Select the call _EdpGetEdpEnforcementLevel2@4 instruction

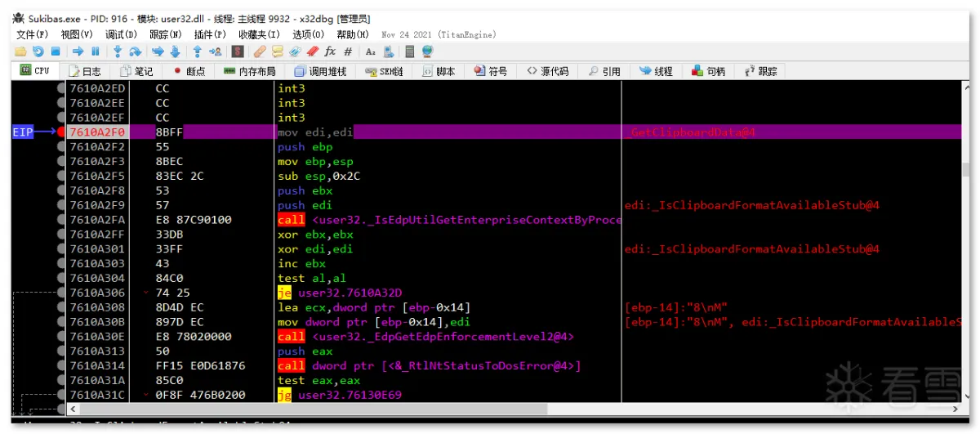tap(425, 337)
